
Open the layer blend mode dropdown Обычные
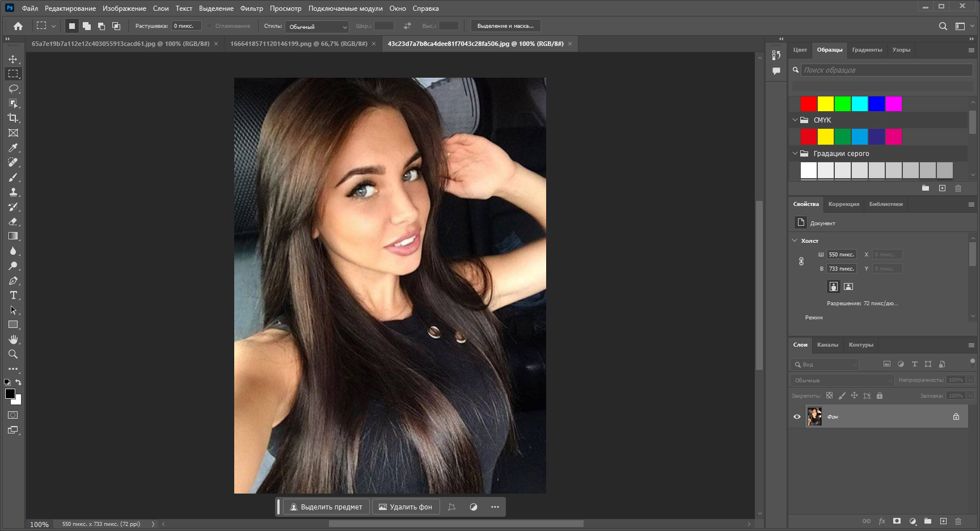(842, 380)
